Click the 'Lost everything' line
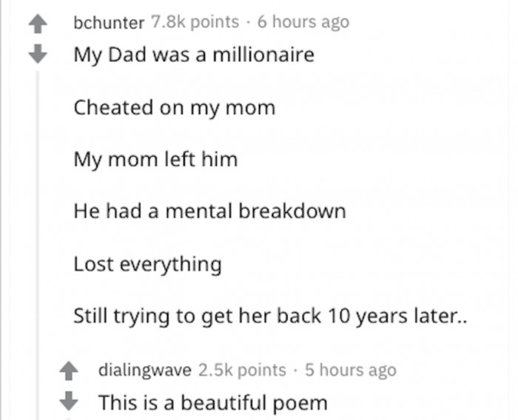 click(x=147, y=264)
